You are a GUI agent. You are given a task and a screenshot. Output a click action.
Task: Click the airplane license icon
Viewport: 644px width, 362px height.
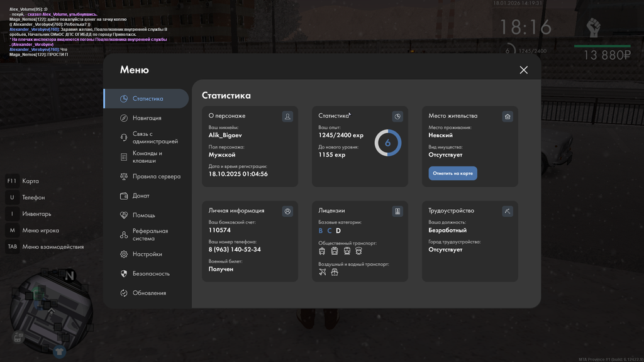tap(323, 271)
